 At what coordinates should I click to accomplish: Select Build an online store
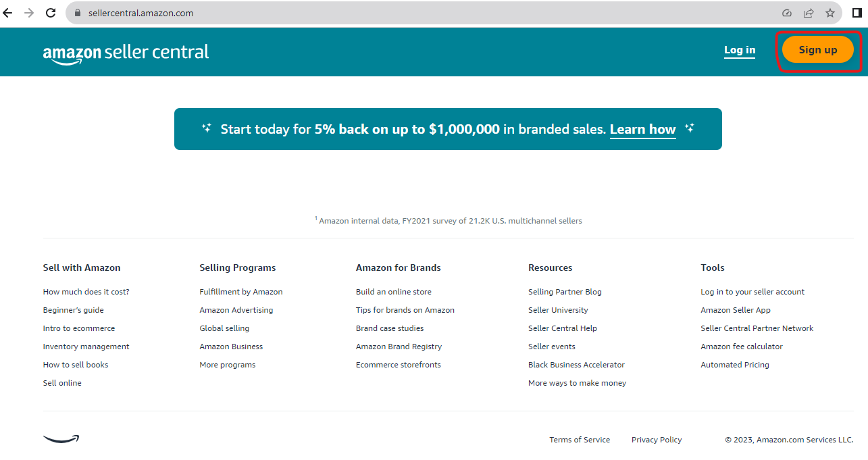[x=394, y=292]
